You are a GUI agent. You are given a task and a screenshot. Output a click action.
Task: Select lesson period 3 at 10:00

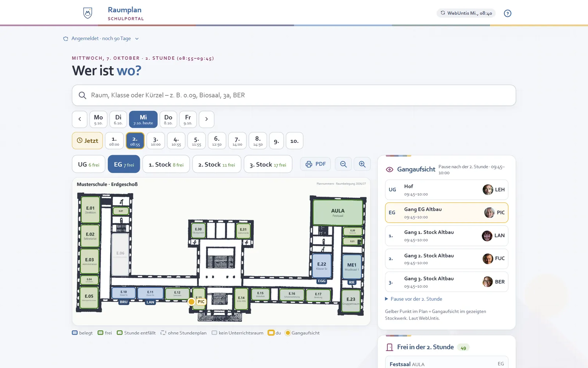pos(156,141)
